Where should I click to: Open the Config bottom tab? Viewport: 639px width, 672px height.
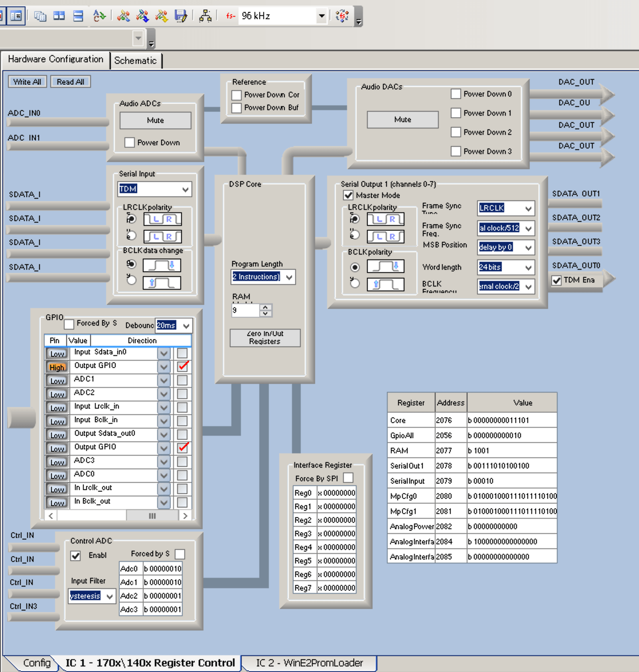[36, 663]
